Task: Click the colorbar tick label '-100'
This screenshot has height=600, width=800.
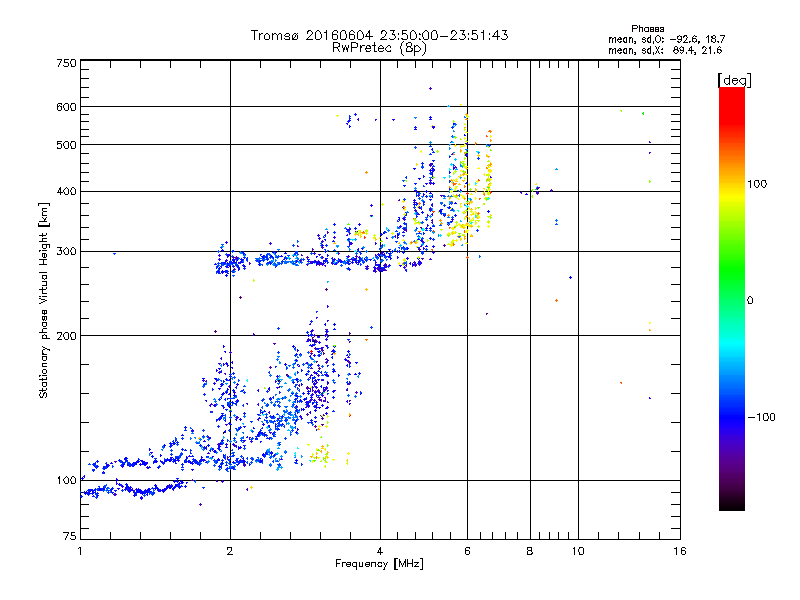Action: (761, 417)
